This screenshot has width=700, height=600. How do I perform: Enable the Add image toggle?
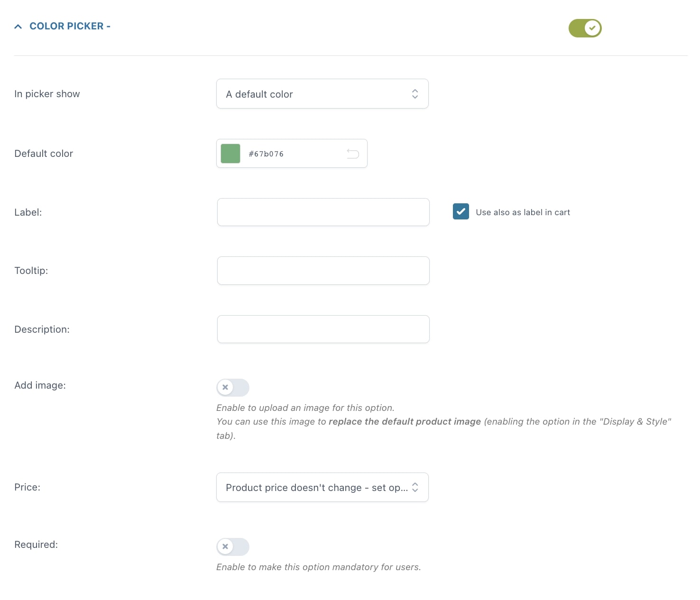[x=233, y=387]
